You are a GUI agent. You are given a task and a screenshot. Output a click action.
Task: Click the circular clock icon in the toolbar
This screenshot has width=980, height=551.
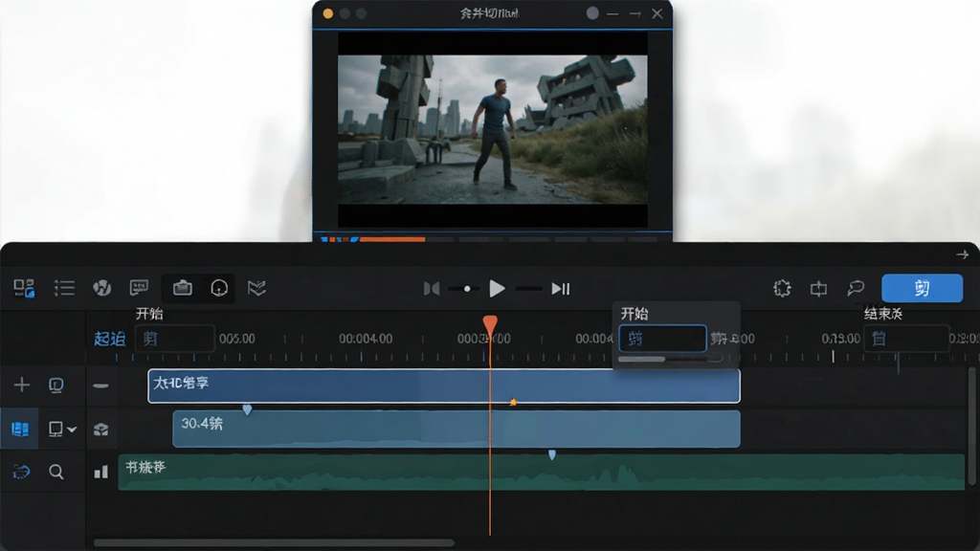[219, 288]
